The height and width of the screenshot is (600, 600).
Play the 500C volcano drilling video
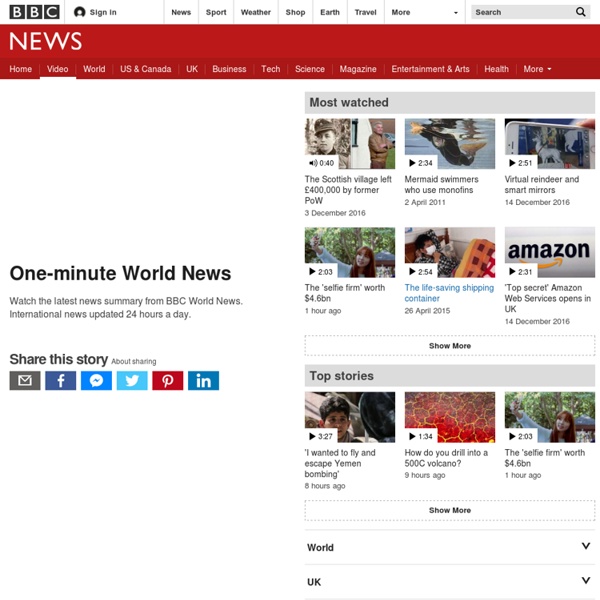[449, 417]
